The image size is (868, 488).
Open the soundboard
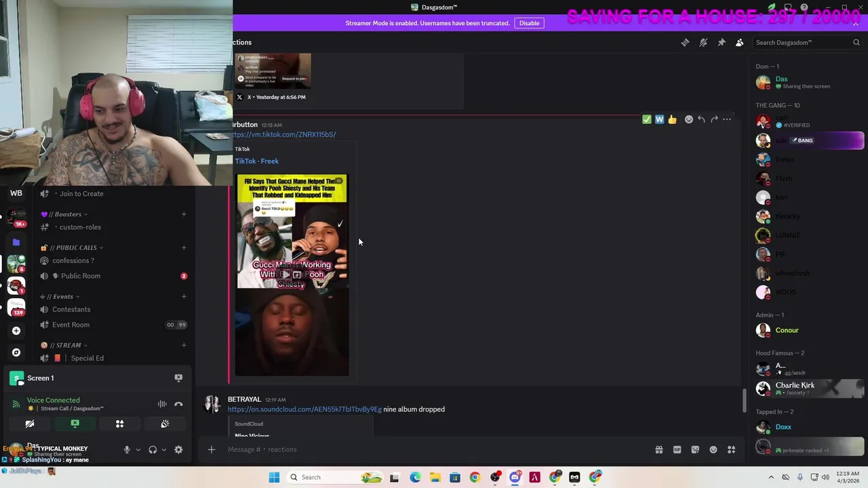(x=165, y=424)
